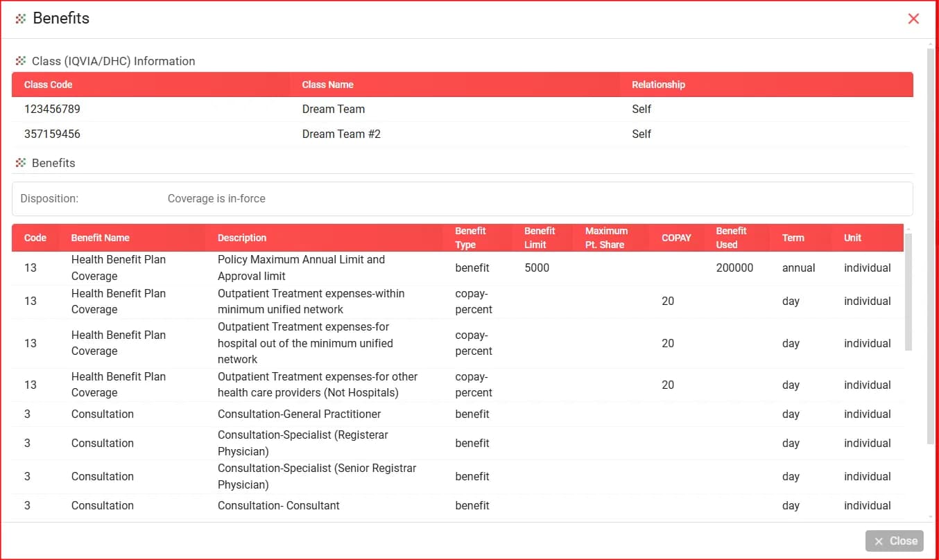Screen dimensions: 939x560
Task: Click the dialog's outer vertical scrollbar
Action: pyautogui.click(x=931, y=246)
